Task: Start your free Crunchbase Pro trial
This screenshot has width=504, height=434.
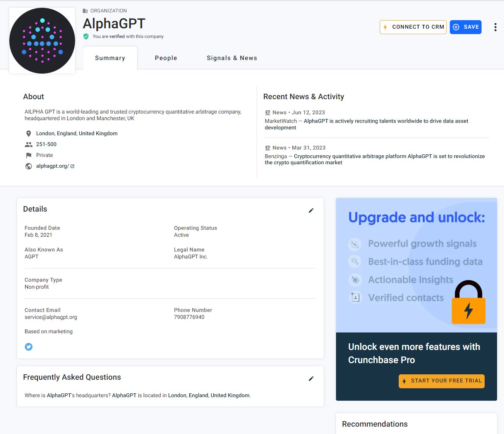Action: 441,381
